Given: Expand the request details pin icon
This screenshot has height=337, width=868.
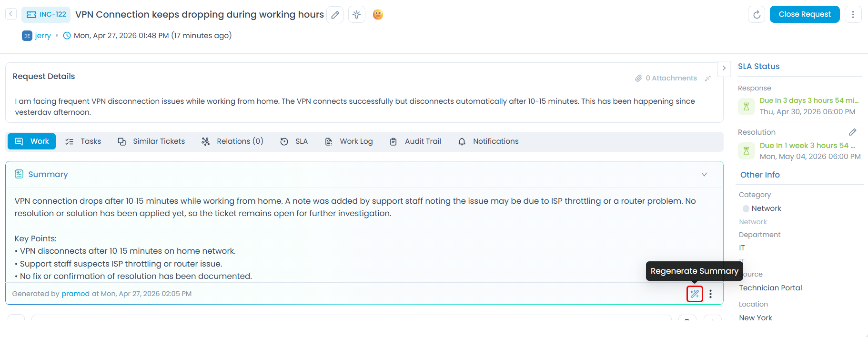Looking at the screenshot, I should pos(708,78).
